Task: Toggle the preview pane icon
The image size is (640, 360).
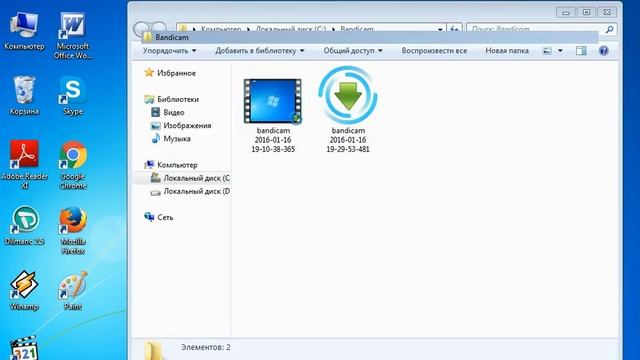Action: pos(581,51)
